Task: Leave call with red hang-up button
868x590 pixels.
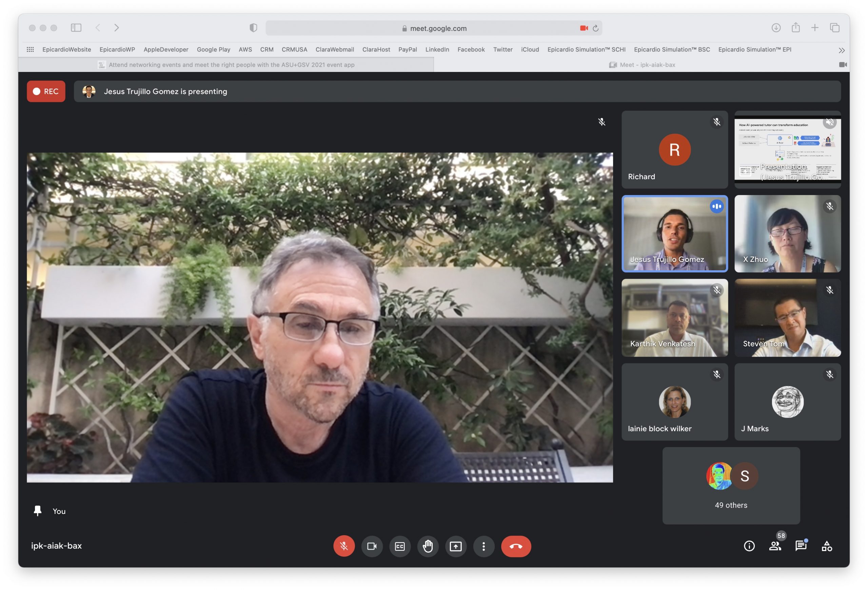Action: 516,546
